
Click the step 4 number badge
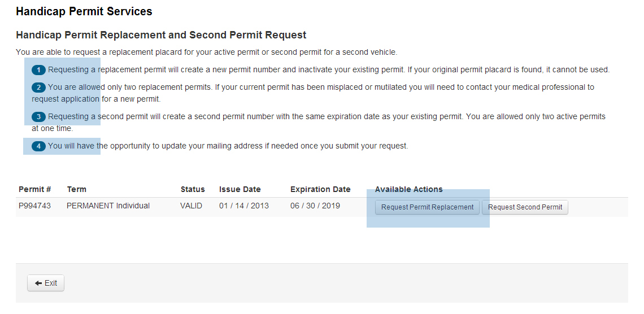point(38,146)
